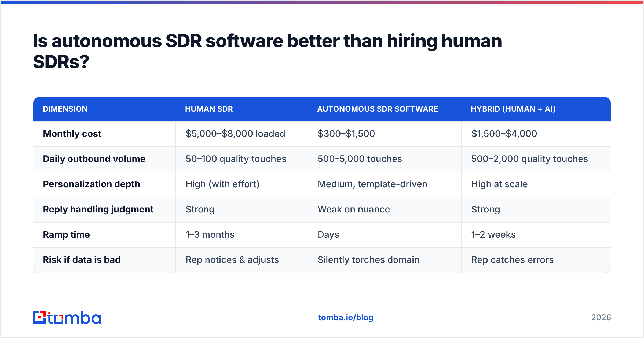Click the Ramp time row label
The width and height of the screenshot is (644, 338).
[x=66, y=234]
